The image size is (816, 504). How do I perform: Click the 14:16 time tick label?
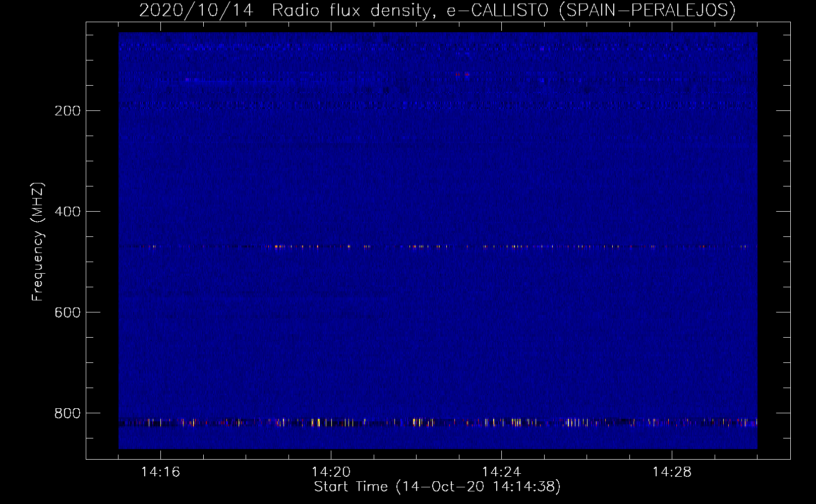coord(160,472)
